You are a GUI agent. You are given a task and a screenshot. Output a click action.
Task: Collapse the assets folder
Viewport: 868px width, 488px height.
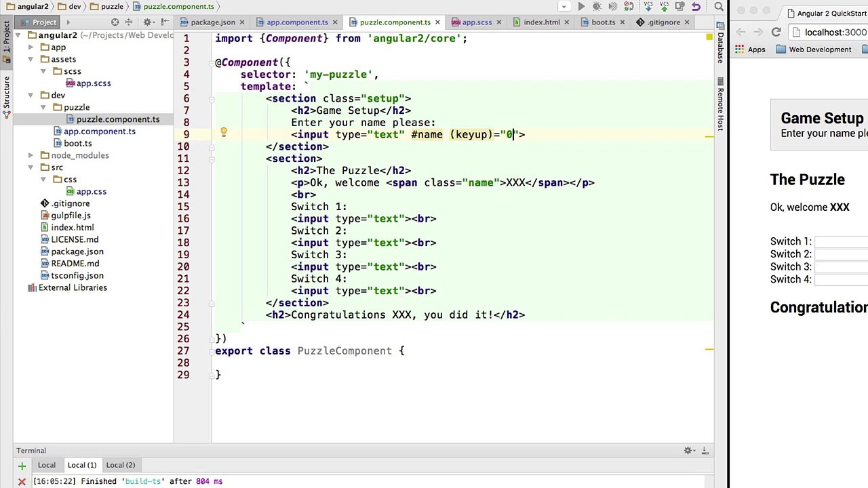click(x=31, y=60)
